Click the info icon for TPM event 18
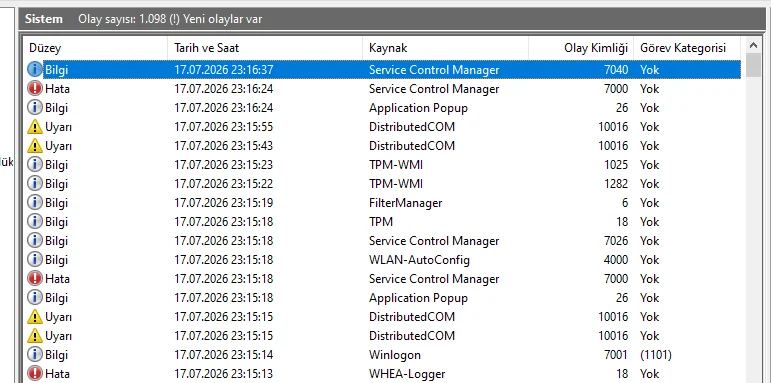771x383 pixels. (34, 222)
